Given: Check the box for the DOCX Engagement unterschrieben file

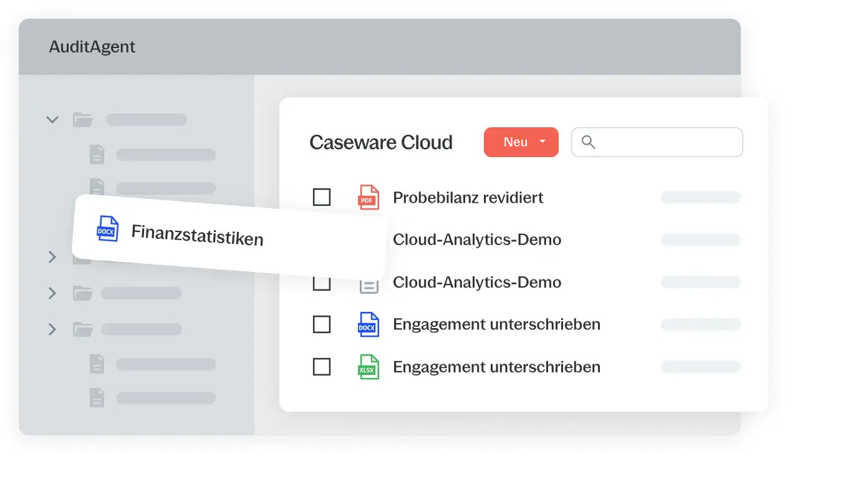Looking at the screenshot, I should tap(322, 324).
